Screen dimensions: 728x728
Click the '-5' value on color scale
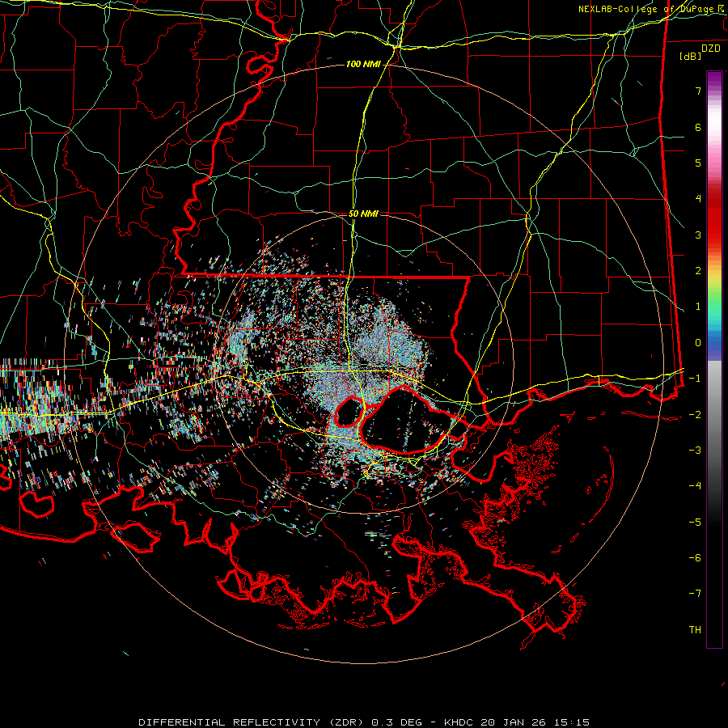(x=695, y=523)
